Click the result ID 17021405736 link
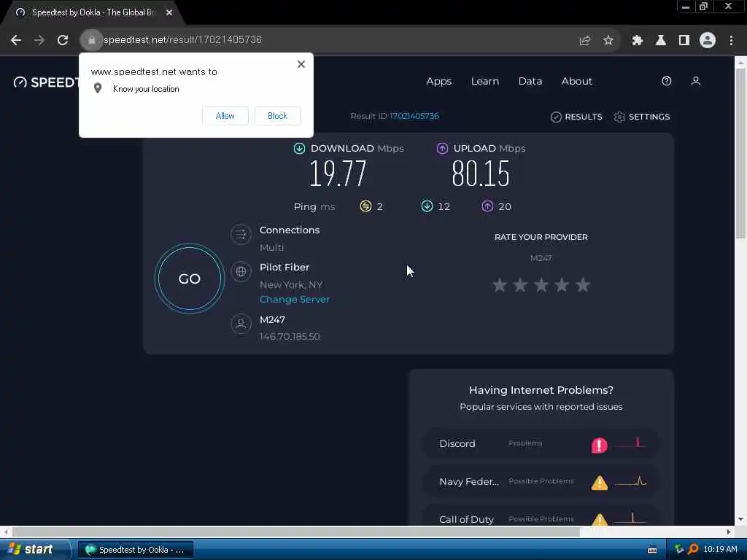747x560 pixels. (414, 116)
